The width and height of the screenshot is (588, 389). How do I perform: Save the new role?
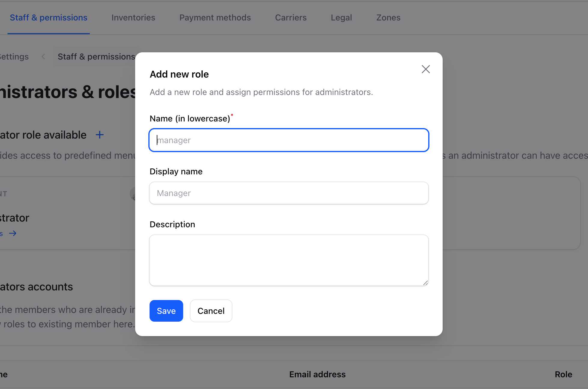166,311
